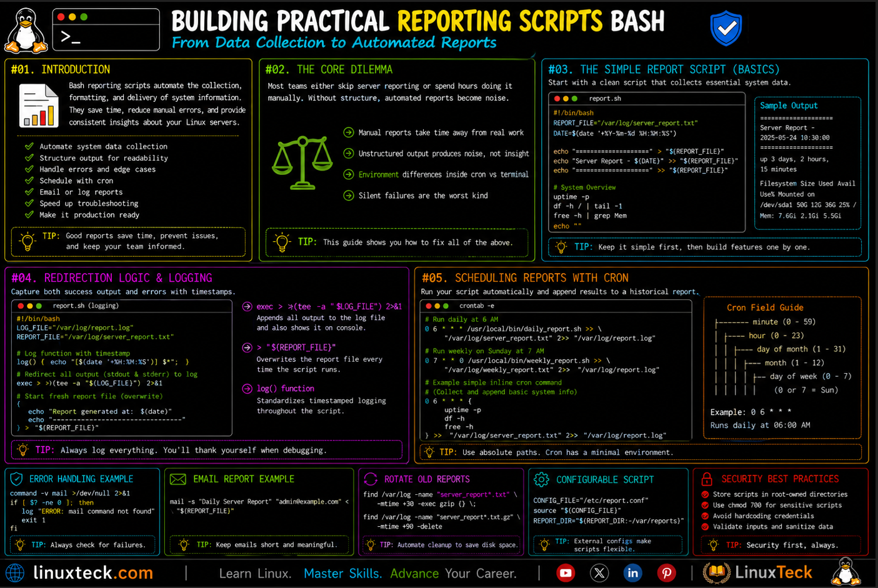Viewport: 878px width, 588px height.
Task: Open the Pinterest social icon
Action: [x=666, y=572]
